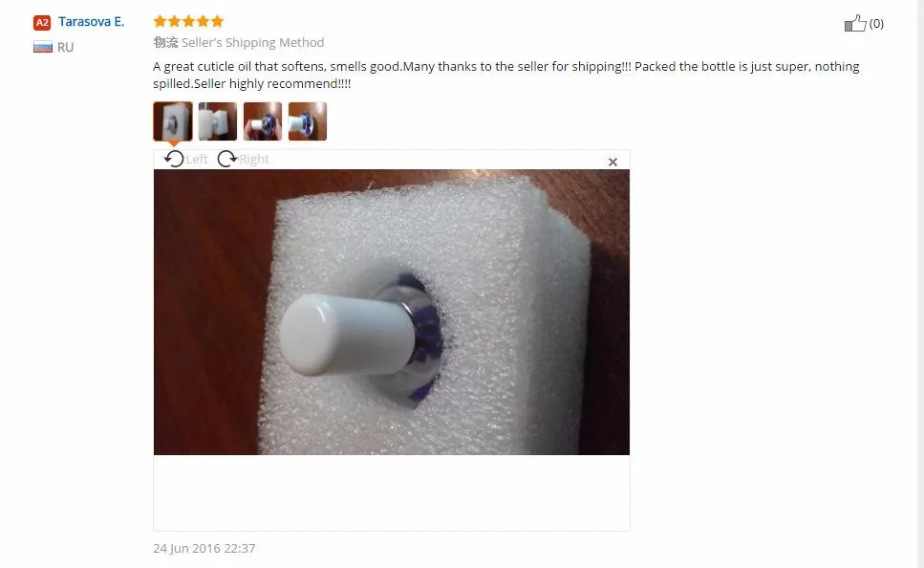This screenshot has width=924, height=568.
Task: Click the 24 Jun 2016 review timestamp
Action: 204,548
